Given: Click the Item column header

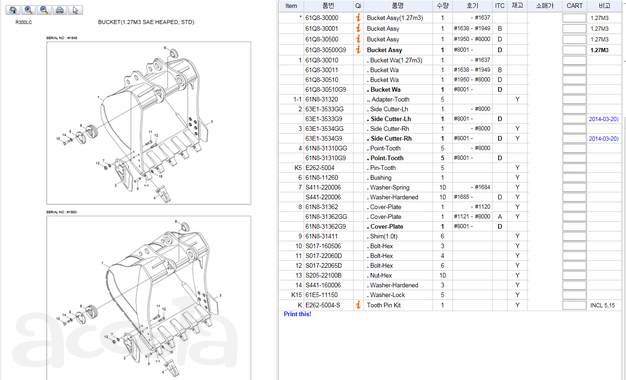Looking at the screenshot, I should [x=291, y=6].
